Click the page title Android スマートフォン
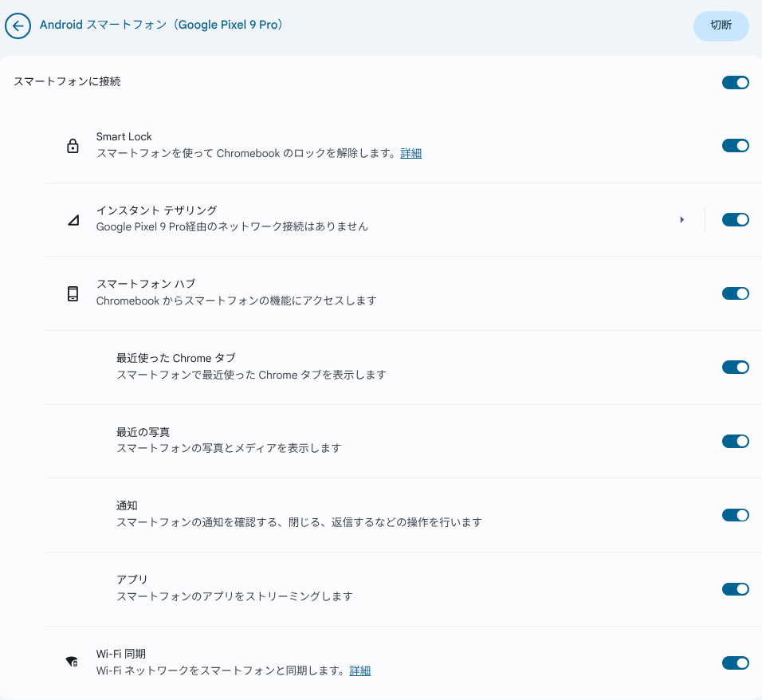The height and width of the screenshot is (700, 762). point(162,25)
